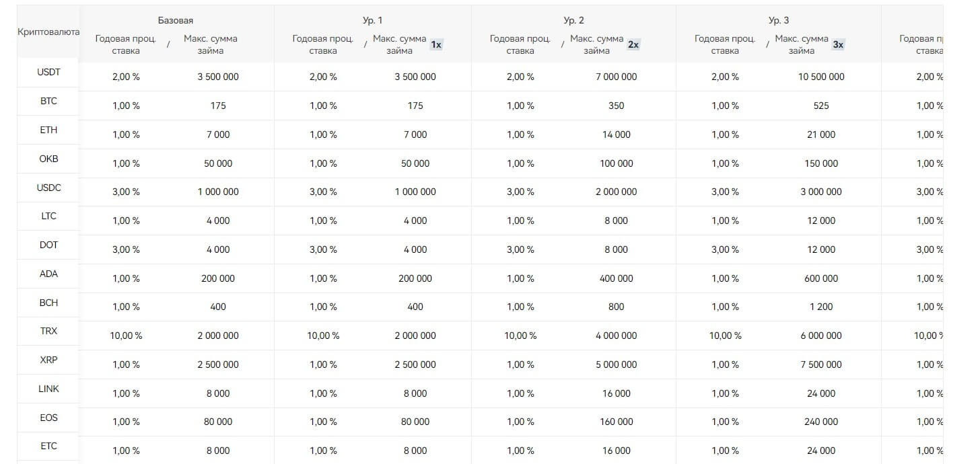Select the Ур. 3 level header
Image resolution: width=980 pixels, height=464 pixels.
[x=779, y=21]
